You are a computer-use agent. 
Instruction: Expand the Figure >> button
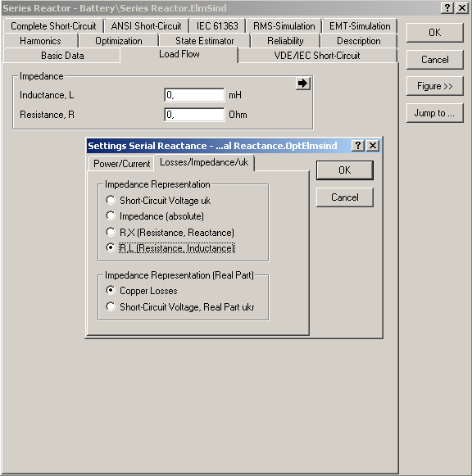[434, 86]
